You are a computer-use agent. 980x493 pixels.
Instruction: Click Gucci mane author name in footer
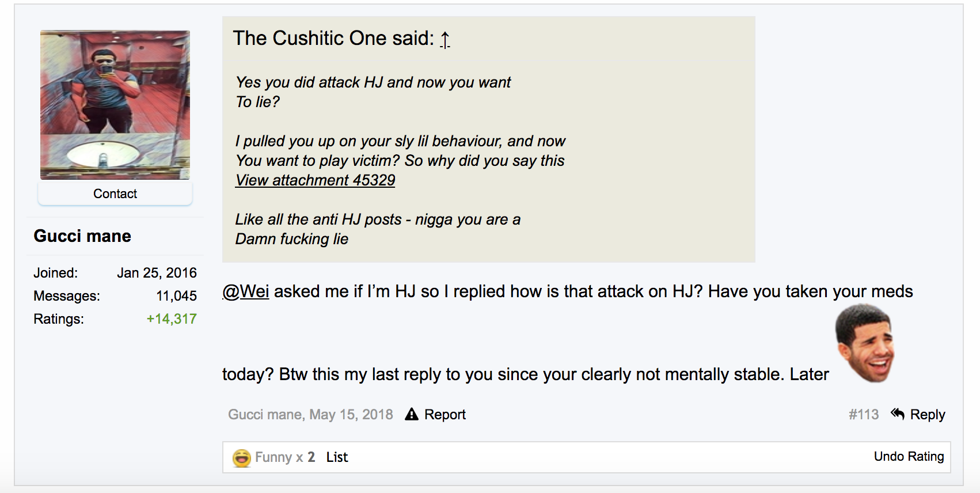[265, 415]
